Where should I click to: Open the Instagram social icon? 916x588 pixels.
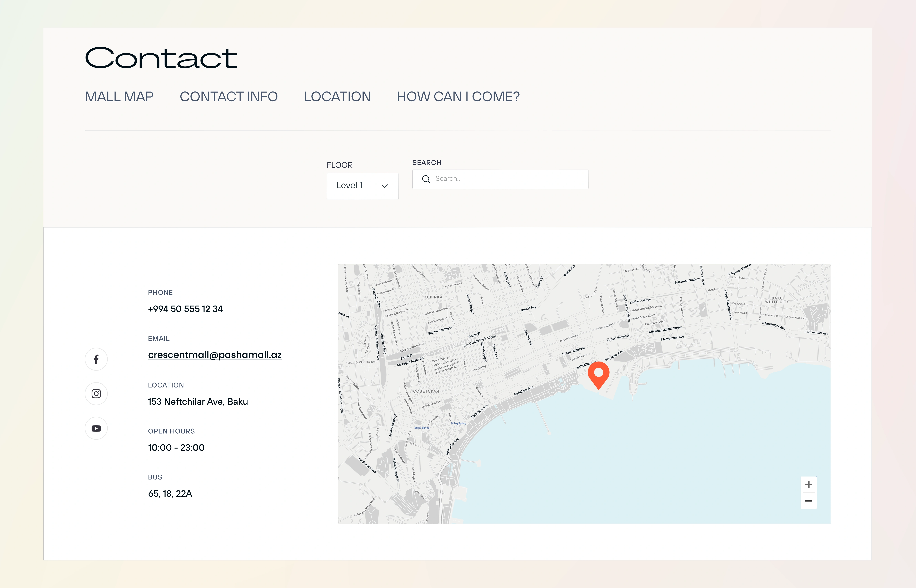coord(96,394)
